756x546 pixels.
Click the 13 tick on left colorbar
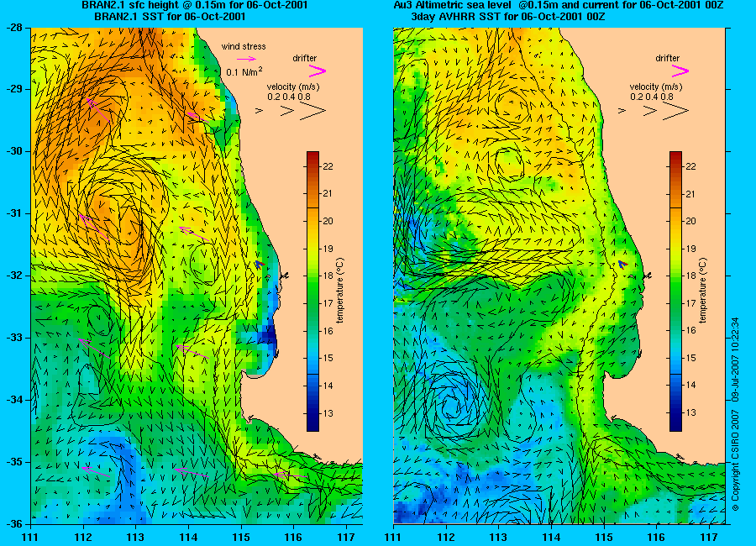pyautogui.click(x=328, y=413)
